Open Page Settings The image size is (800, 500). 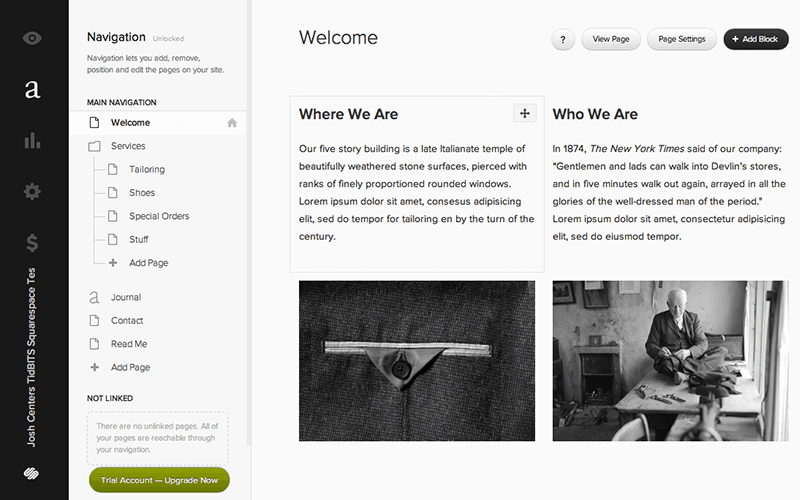click(x=681, y=40)
